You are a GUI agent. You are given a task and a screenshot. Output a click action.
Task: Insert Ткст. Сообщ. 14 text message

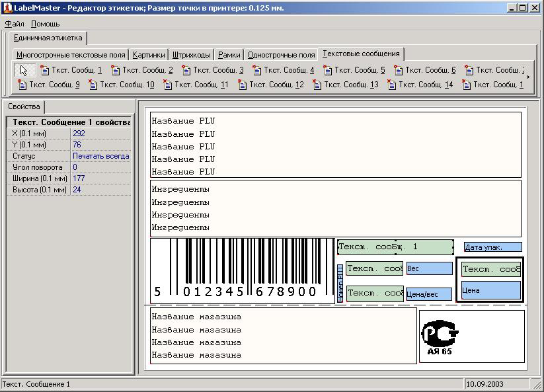420,85
